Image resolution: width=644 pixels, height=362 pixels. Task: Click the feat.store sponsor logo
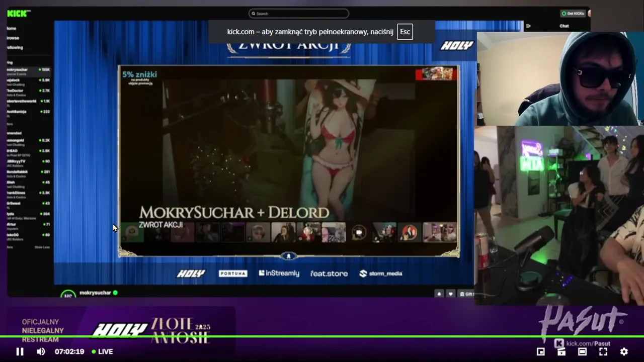[329, 274]
